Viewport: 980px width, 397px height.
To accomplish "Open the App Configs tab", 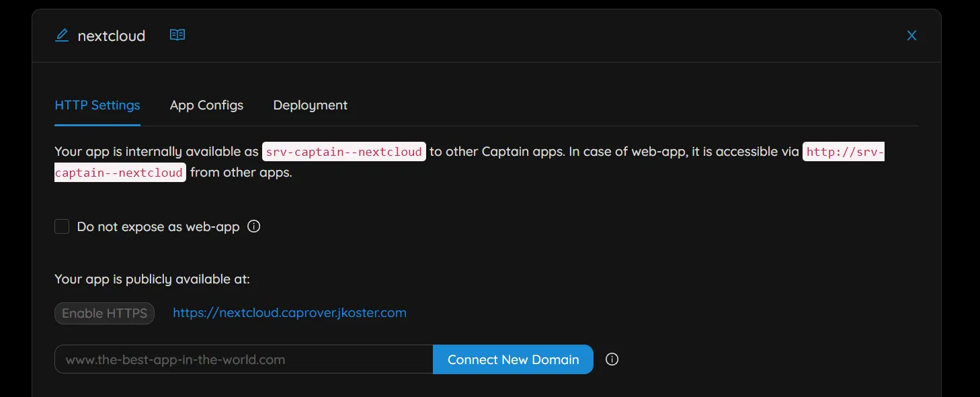I will 206,105.
